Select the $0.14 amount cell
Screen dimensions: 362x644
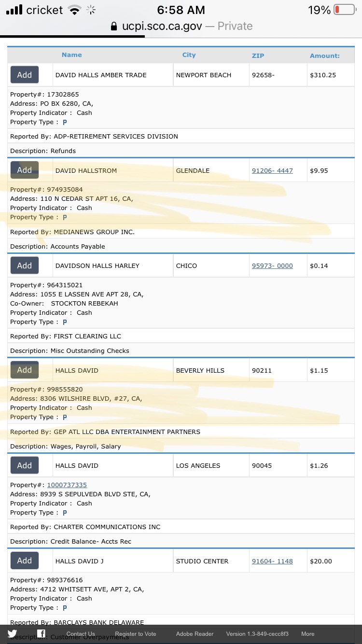pyautogui.click(x=331, y=266)
